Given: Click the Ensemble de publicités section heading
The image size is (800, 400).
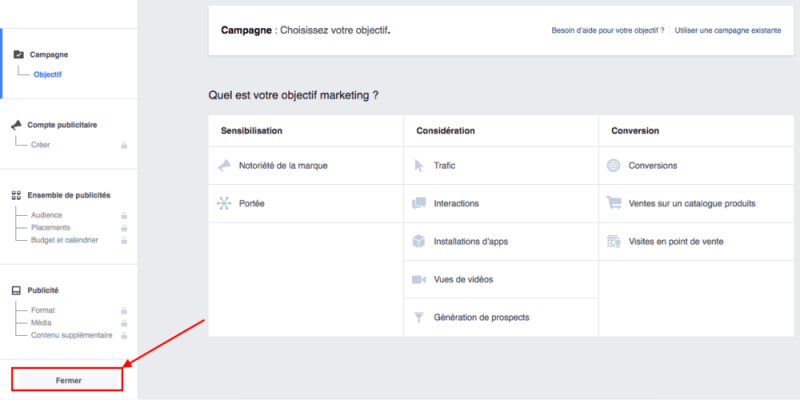Looking at the screenshot, I should [69, 195].
